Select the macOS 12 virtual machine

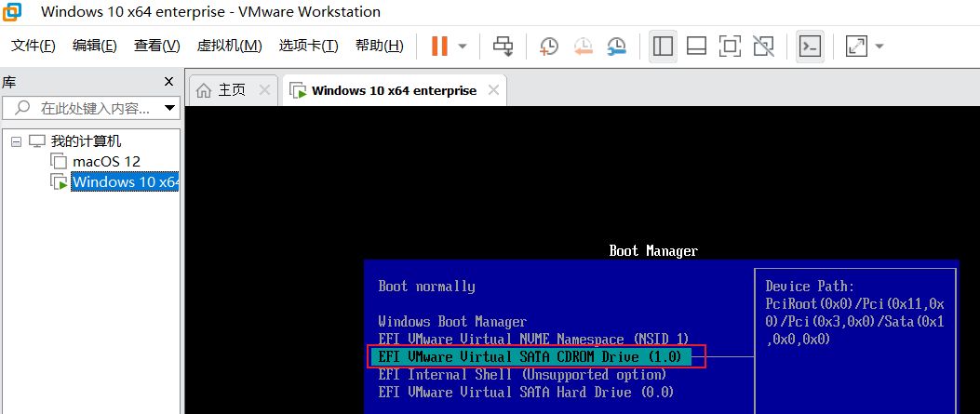click(x=106, y=161)
